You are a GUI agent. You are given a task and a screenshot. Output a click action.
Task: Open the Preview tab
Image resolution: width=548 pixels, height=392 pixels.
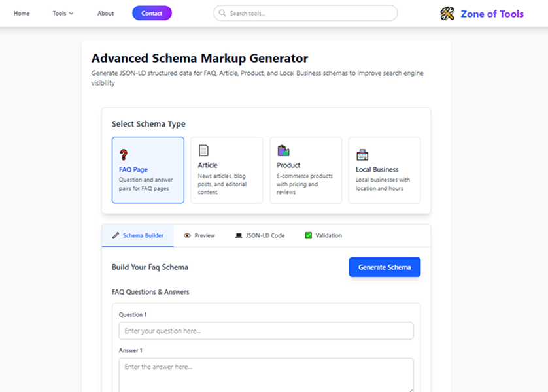(204, 235)
